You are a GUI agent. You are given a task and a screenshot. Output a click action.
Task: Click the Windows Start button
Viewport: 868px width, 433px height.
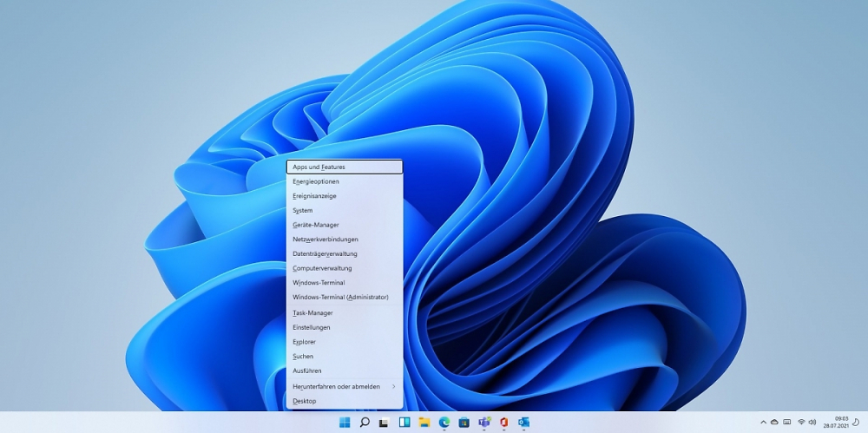pos(345,423)
